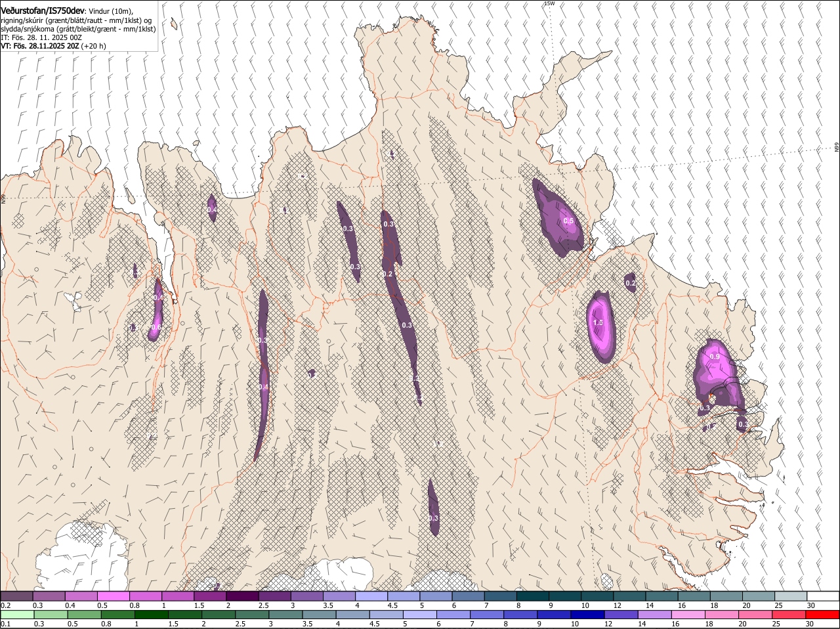The width and height of the screenshot is (840, 629).
Task: Pick the upper-row legend swatch starting at 2.5
Action: click(274, 596)
